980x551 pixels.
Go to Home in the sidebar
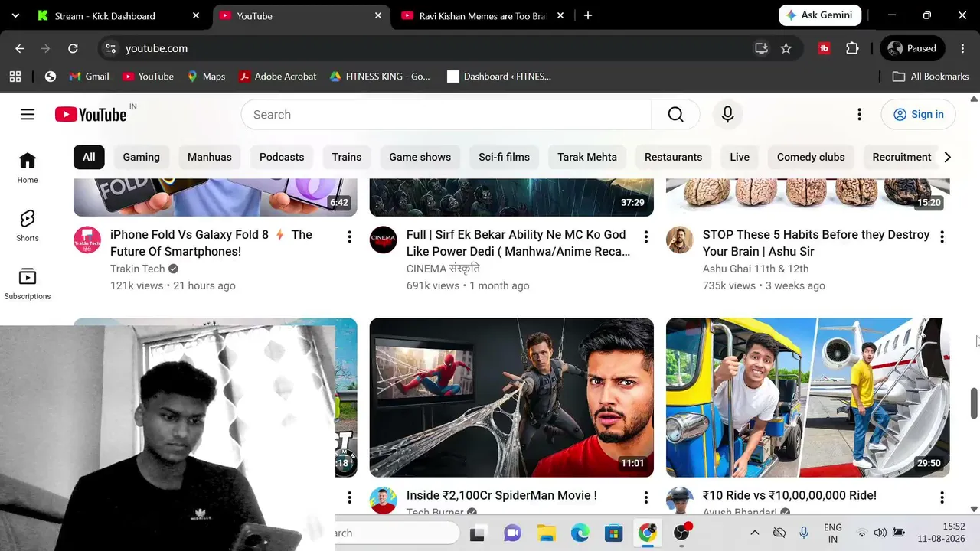point(28,168)
